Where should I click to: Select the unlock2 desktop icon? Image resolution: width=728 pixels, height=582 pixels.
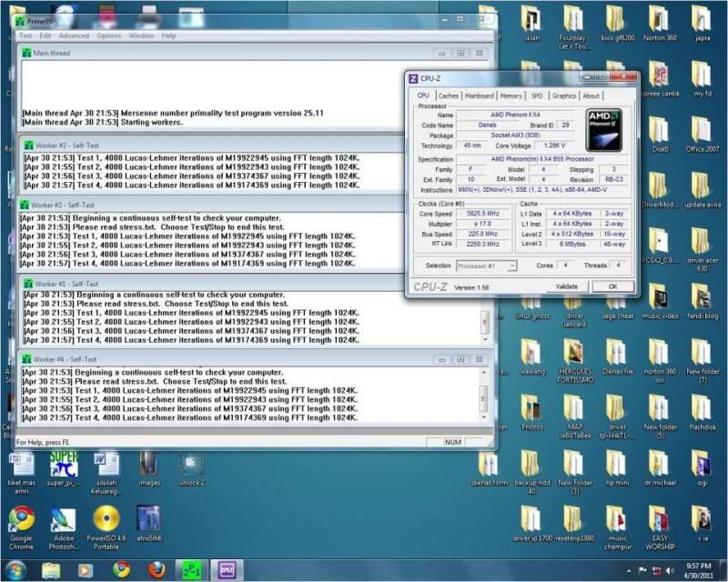click(x=191, y=468)
